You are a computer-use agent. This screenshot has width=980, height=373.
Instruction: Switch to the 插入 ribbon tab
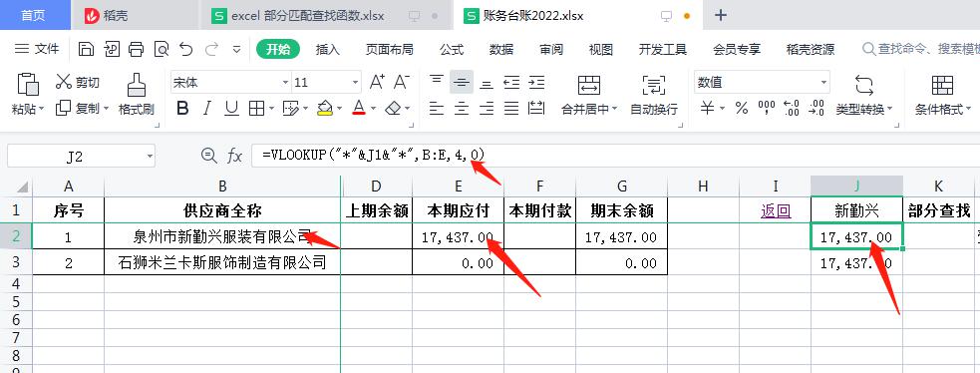(328, 49)
